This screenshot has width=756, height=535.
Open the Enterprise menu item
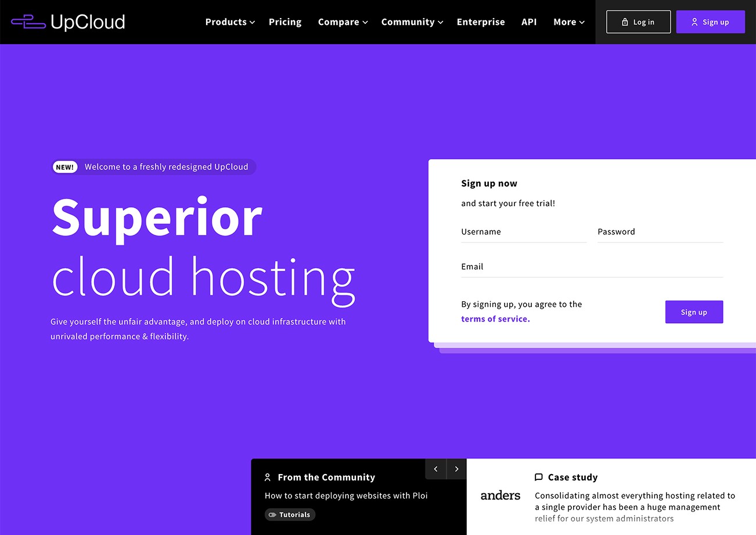click(481, 22)
